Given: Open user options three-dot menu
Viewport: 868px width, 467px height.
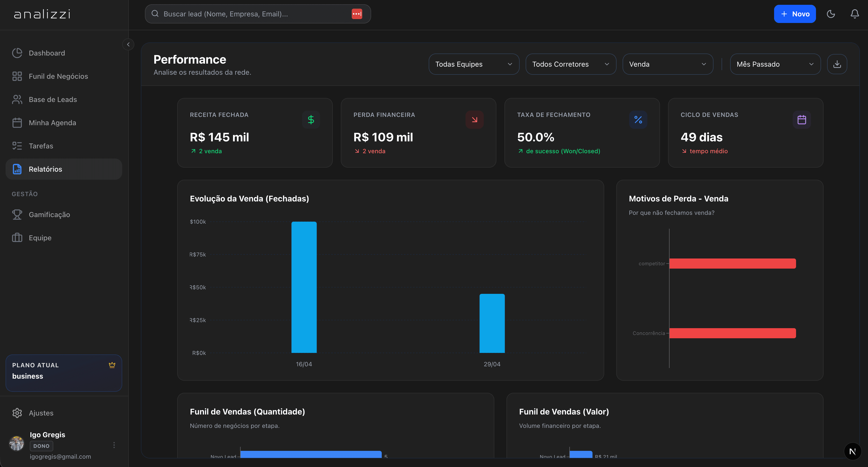Looking at the screenshot, I should coord(114,445).
